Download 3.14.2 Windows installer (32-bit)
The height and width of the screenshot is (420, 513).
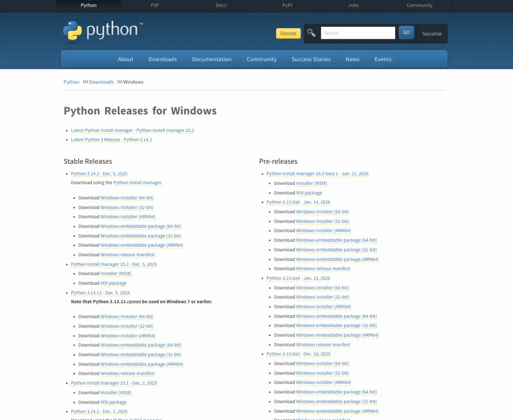point(127,207)
